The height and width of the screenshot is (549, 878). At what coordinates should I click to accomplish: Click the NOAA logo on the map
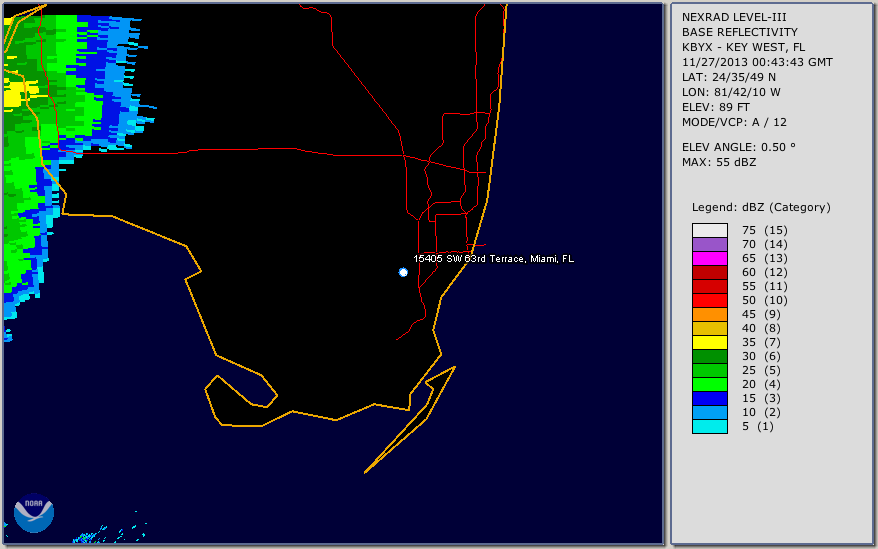coord(34,513)
